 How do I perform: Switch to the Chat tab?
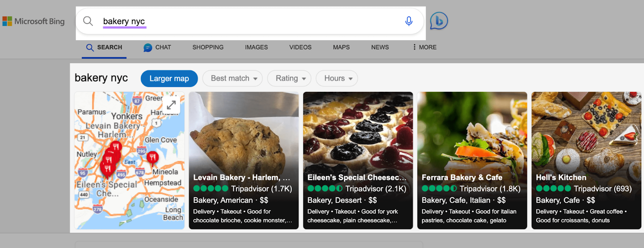pos(157,47)
